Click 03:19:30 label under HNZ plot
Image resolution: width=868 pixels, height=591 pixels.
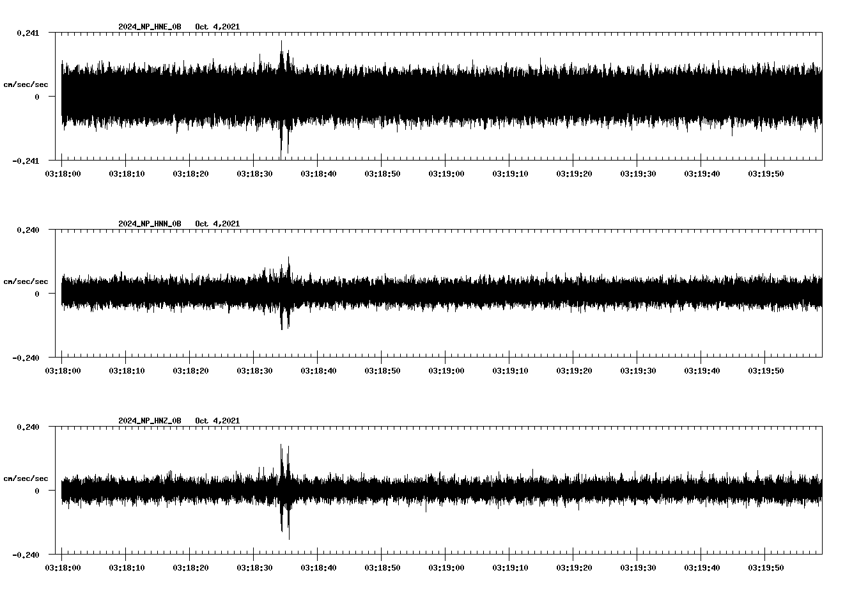coord(638,567)
